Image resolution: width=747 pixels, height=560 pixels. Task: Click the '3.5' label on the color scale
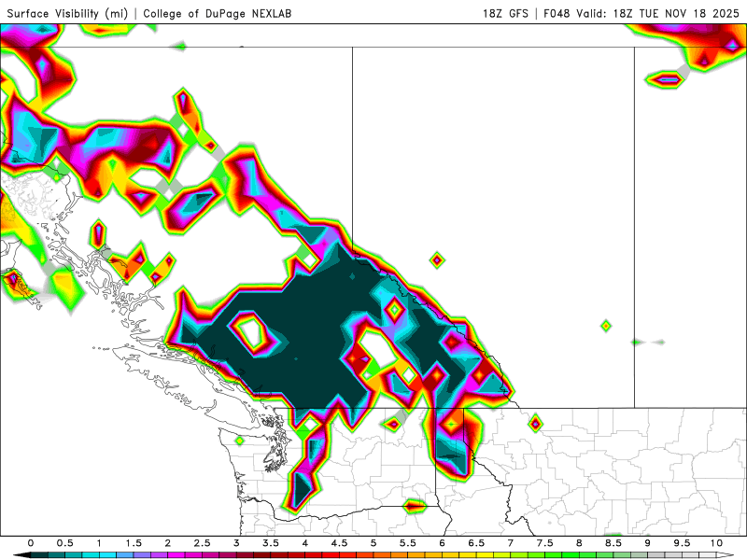tap(271, 543)
